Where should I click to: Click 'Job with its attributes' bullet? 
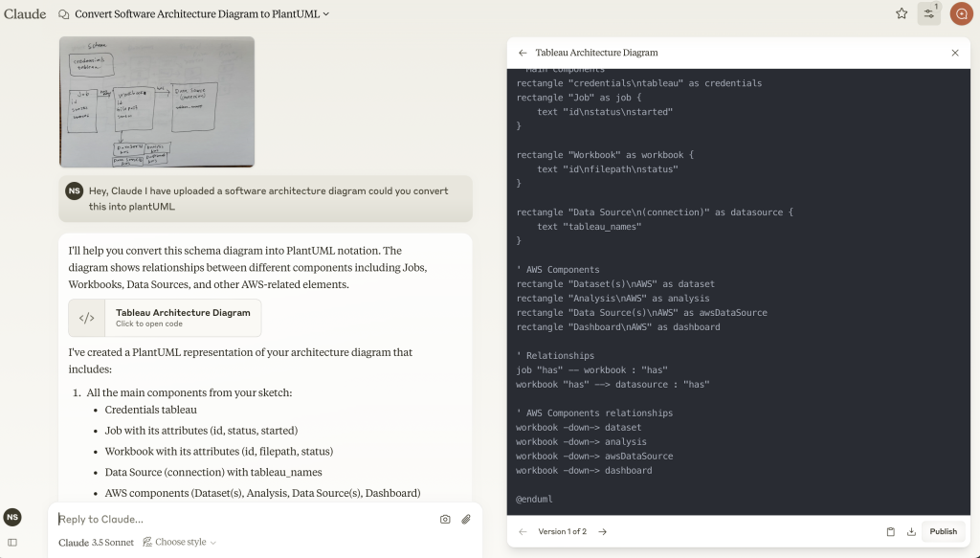point(201,431)
